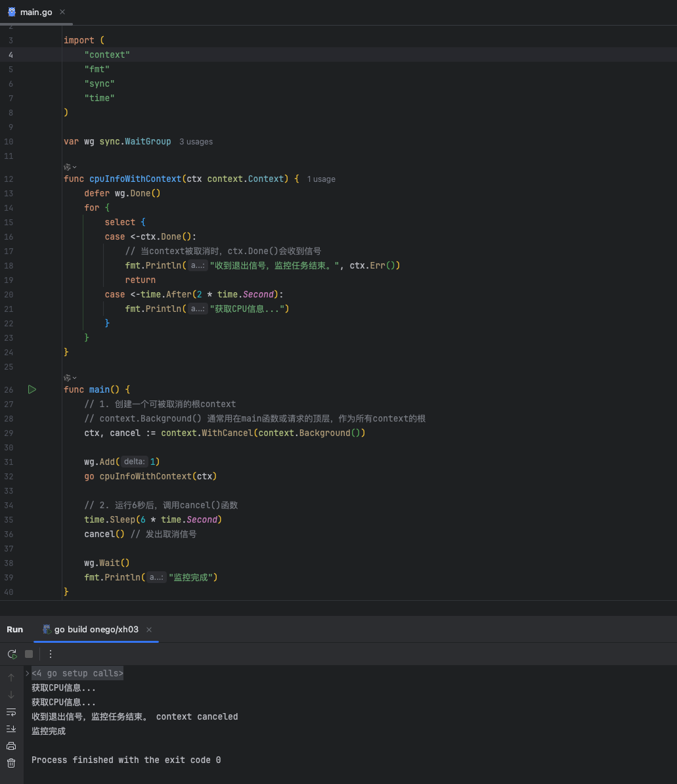The height and width of the screenshot is (784, 677).
Task: Click ctx.Err() call on line 18
Action: coord(372,265)
